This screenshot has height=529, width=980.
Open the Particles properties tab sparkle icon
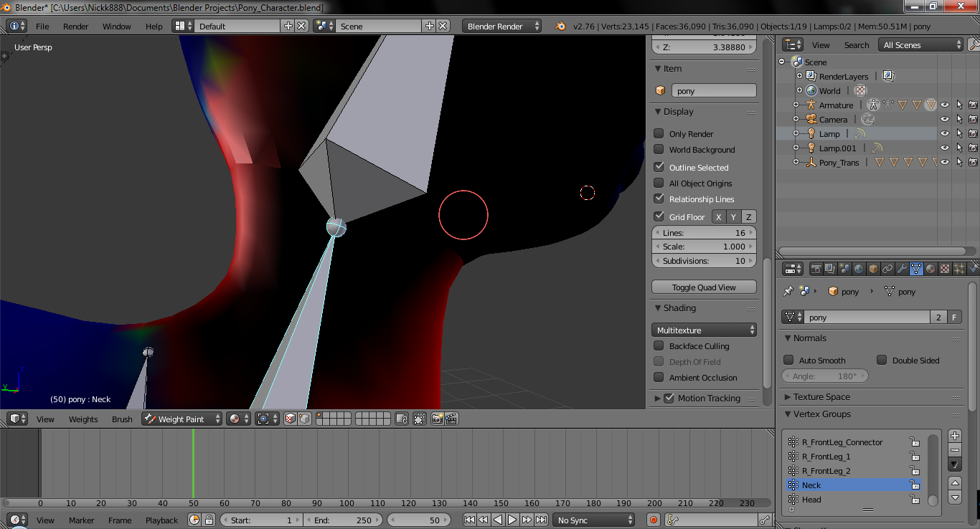[x=959, y=269]
